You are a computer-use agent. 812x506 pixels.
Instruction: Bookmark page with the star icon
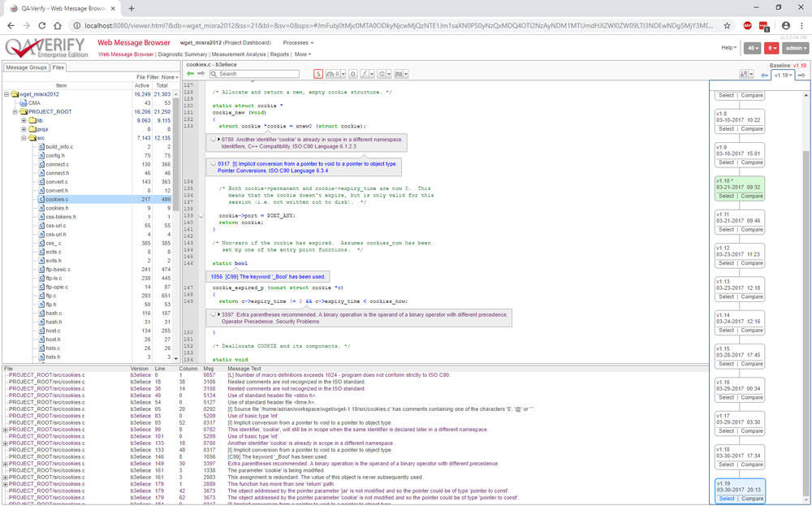click(x=727, y=25)
